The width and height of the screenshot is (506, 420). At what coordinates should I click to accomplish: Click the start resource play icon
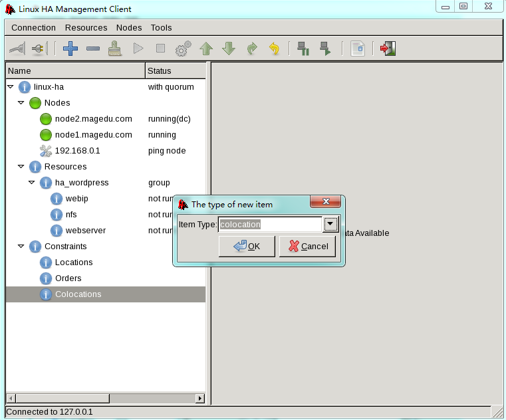point(138,49)
